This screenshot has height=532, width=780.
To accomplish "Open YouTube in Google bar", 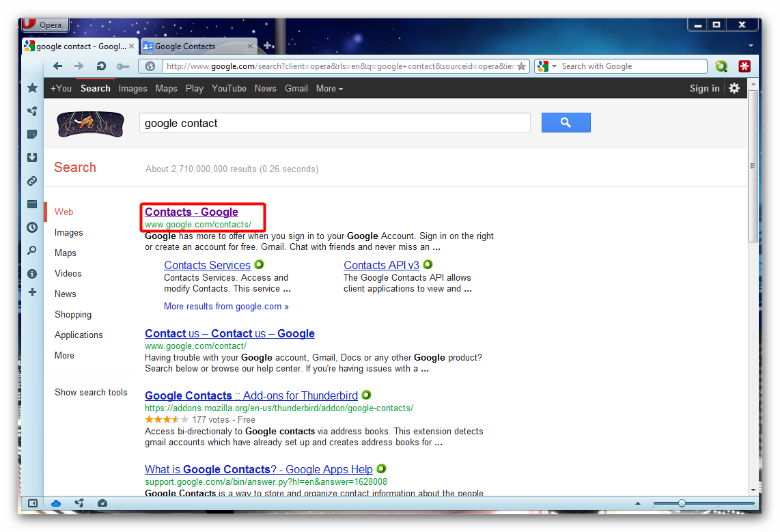I will (229, 89).
